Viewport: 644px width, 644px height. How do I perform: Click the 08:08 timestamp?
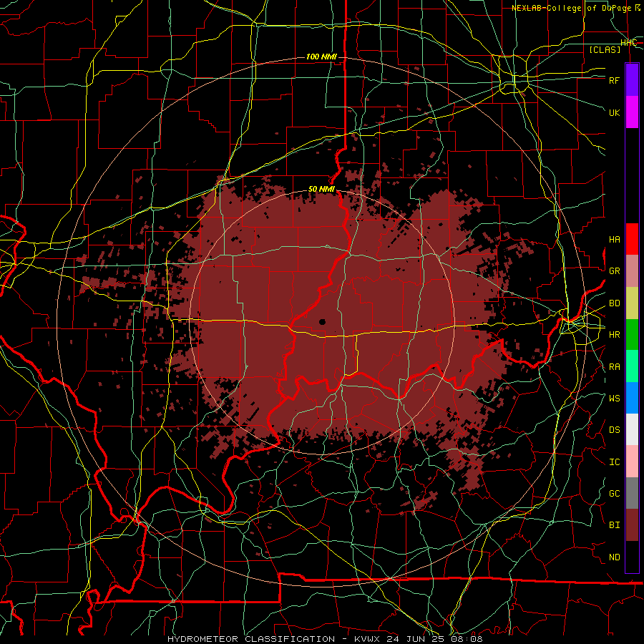467,639
